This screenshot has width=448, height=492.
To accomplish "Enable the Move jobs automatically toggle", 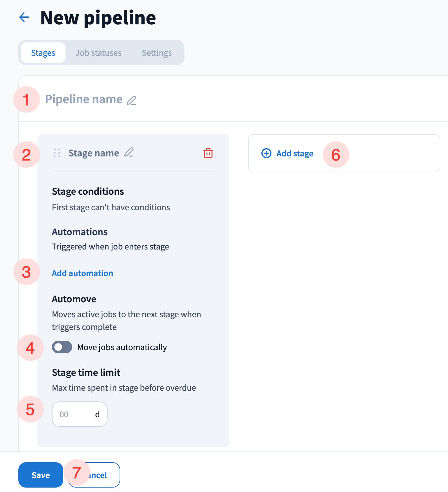I will pos(62,347).
